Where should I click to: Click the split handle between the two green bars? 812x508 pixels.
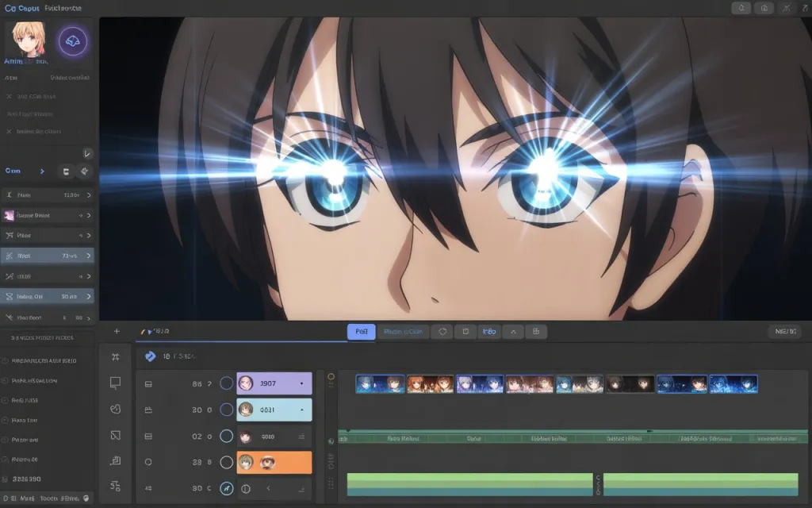tap(598, 484)
